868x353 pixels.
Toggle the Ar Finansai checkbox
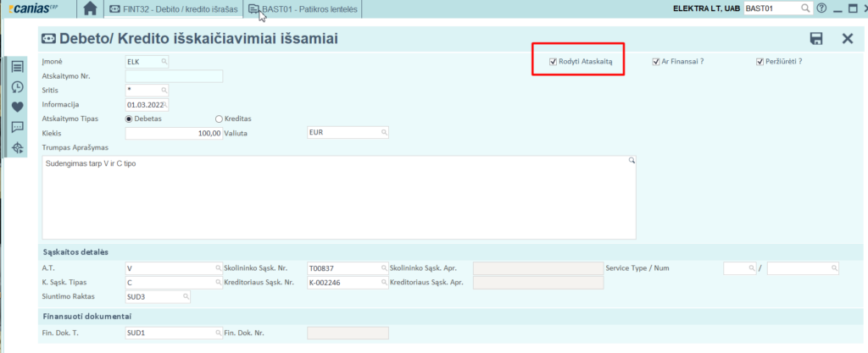[656, 62]
